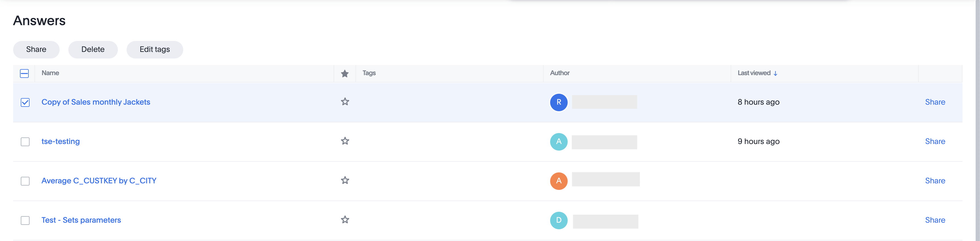
Task: Sort the list by Name column
Action: 50,73
